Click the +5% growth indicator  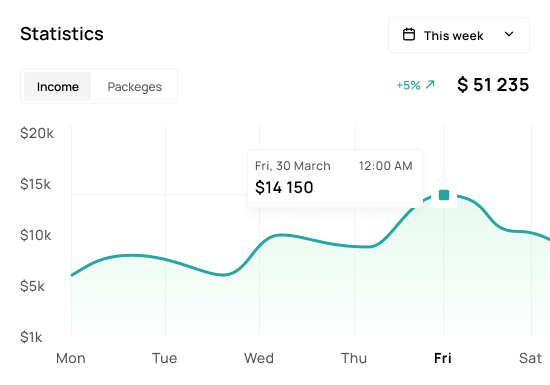pos(408,85)
